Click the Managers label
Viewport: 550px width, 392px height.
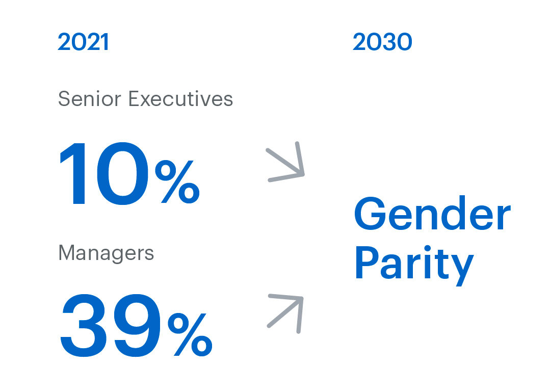pos(106,253)
